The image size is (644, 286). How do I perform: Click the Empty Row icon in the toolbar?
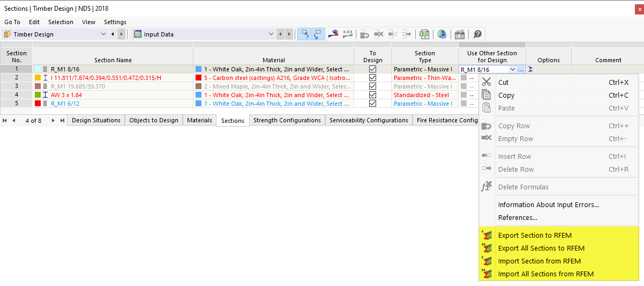[x=379, y=34]
